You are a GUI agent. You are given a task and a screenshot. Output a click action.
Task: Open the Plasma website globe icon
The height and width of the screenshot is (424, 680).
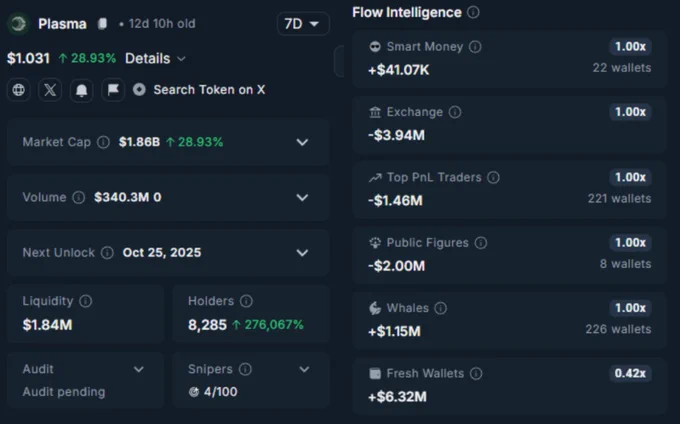(19, 90)
